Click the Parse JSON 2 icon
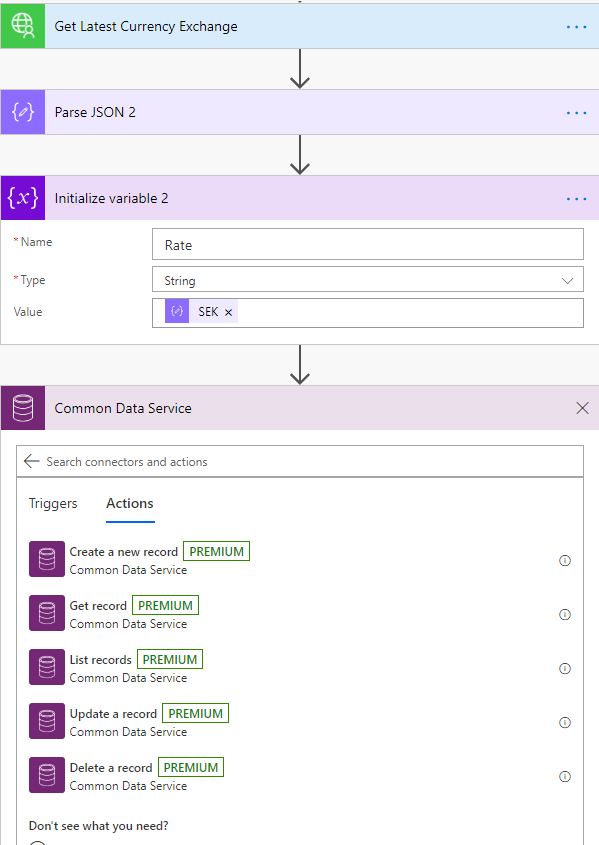Viewport: 599px width, 845px height. [23, 112]
